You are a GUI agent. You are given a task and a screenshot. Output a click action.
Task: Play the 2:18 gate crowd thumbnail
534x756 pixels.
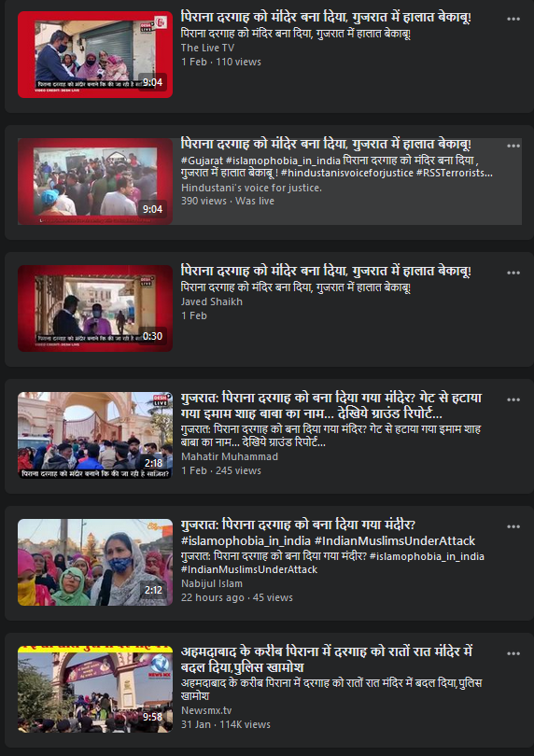tap(95, 435)
